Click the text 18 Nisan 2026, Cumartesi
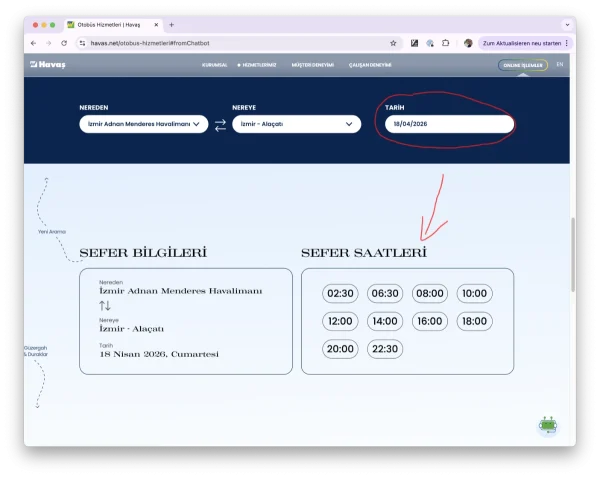This screenshot has width=600, height=478. pyautogui.click(x=159, y=354)
